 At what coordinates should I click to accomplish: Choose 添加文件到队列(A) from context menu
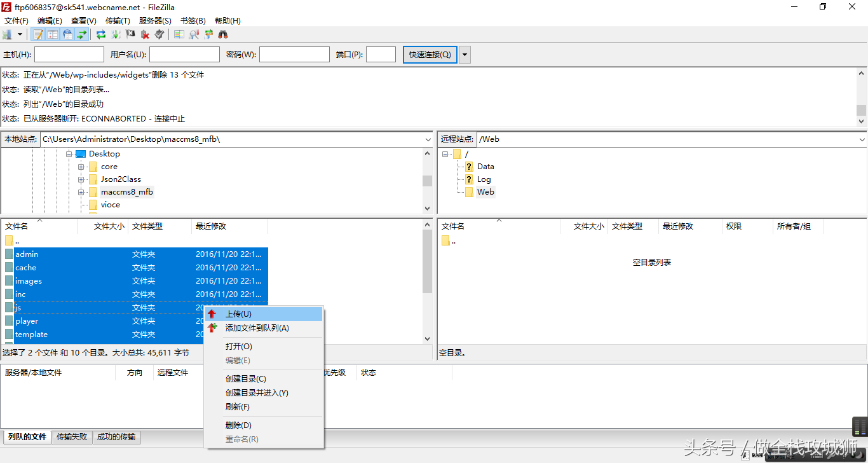tap(264, 328)
